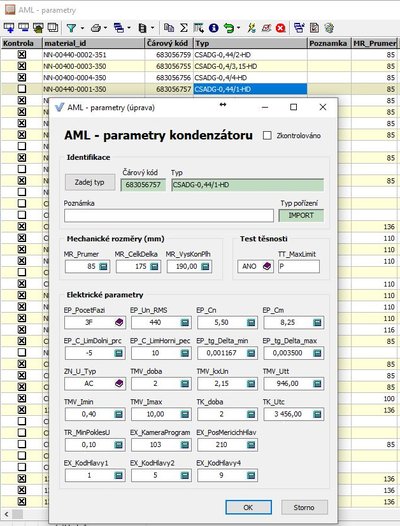Click the checklist document toolbar icon
The width and height of the screenshot is (400, 526).
click(x=314, y=28)
